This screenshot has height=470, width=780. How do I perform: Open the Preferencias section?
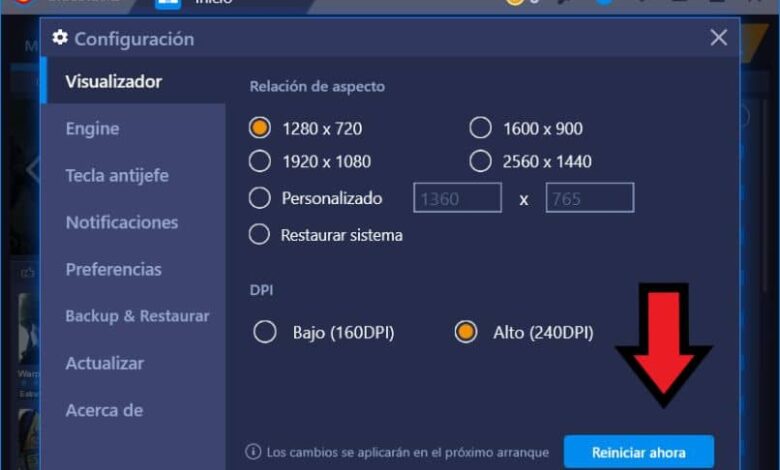(113, 269)
